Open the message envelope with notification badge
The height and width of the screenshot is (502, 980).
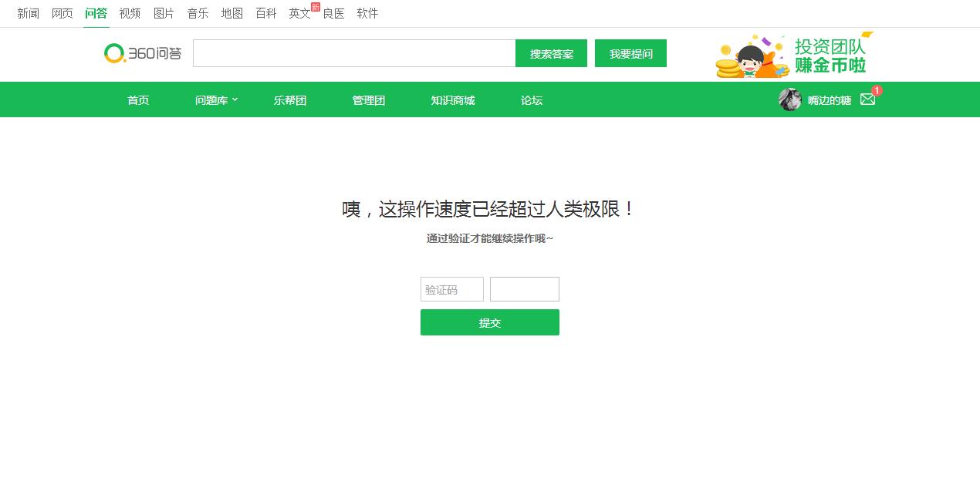[x=867, y=99]
